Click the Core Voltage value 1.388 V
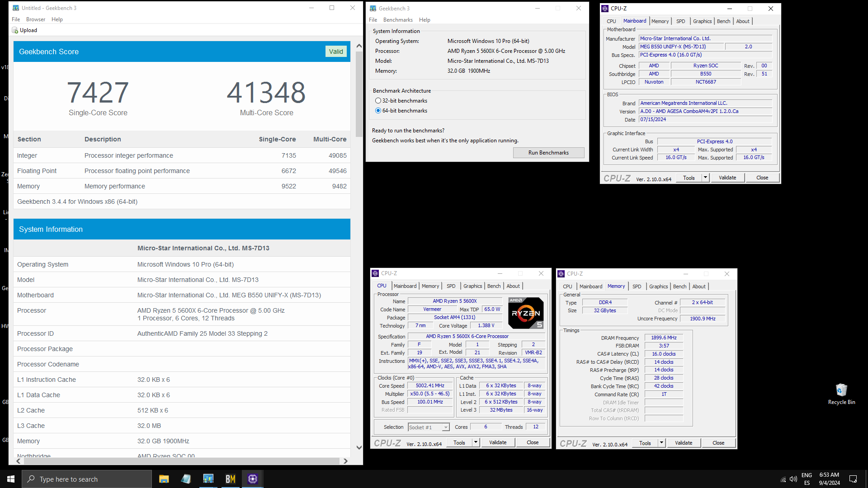This screenshot has width=868, height=488. pyautogui.click(x=486, y=325)
